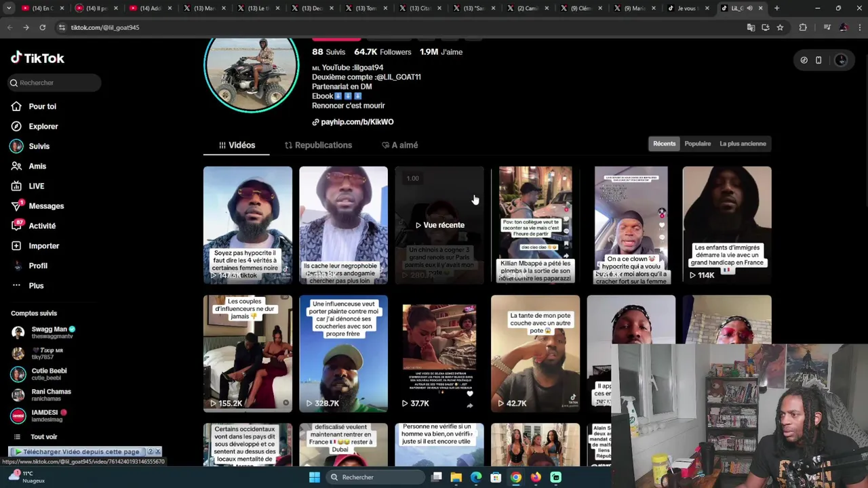Switch to the Republications tab

click(x=318, y=145)
